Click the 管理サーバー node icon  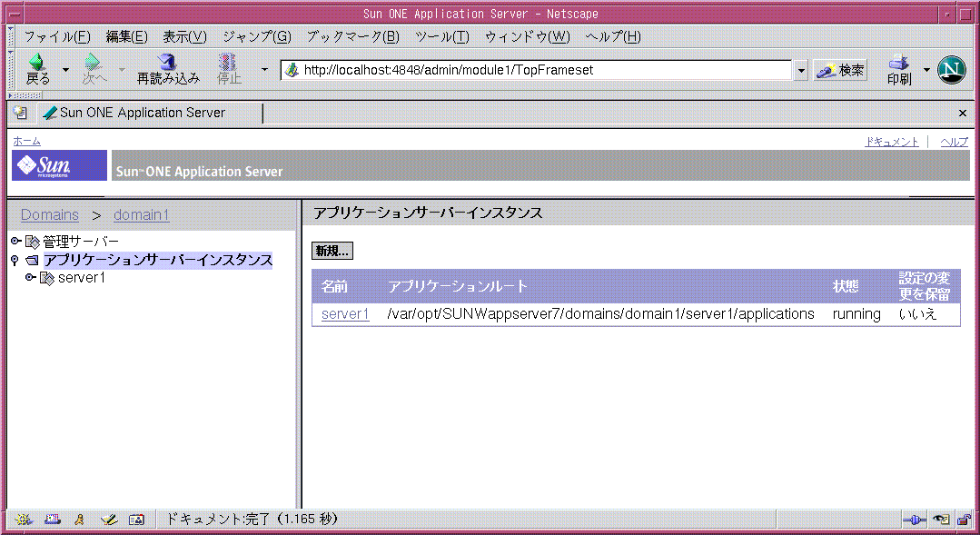33,242
